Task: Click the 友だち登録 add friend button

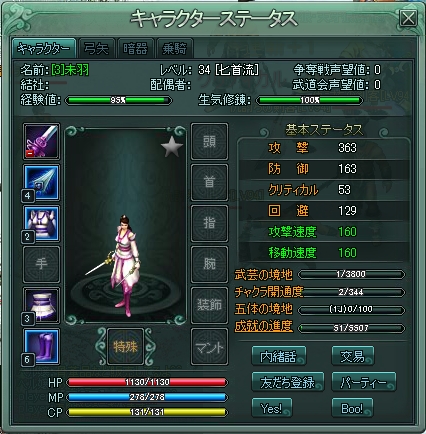Action: 288,382
